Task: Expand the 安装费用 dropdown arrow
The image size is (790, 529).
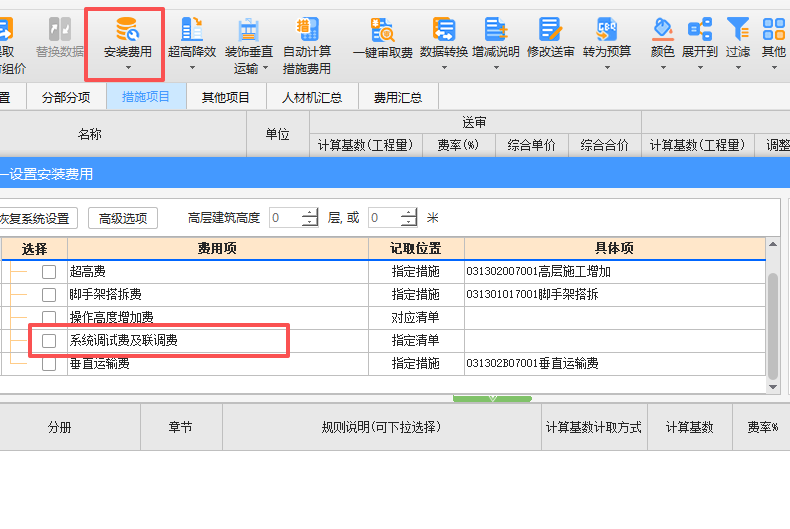Action: pyautogui.click(x=128, y=68)
